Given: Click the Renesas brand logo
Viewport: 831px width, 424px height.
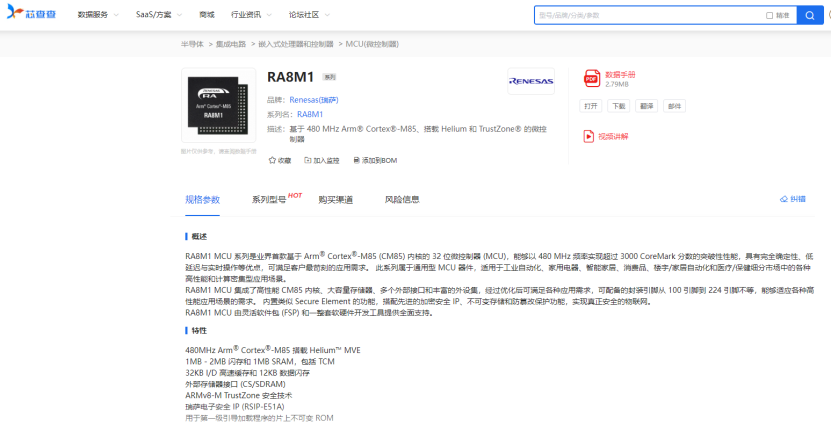Looking at the screenshot, I should [x=531, y=81].
